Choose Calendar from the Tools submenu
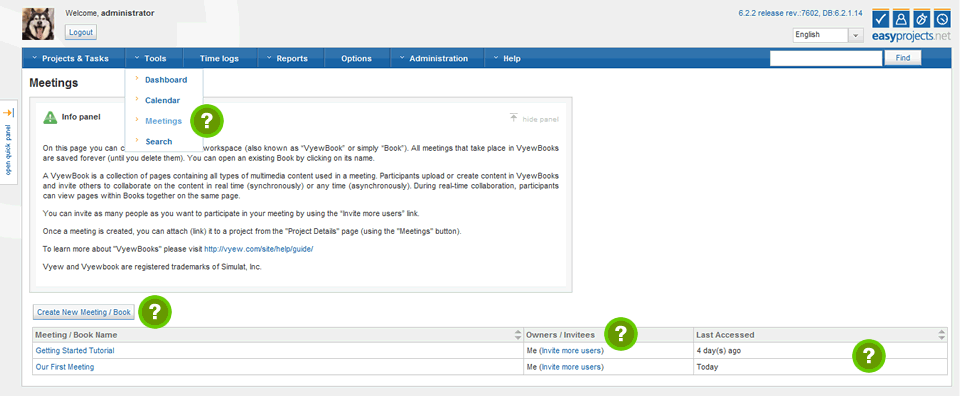This screenshot has height=396, width=960. click(x=162, y=100)
